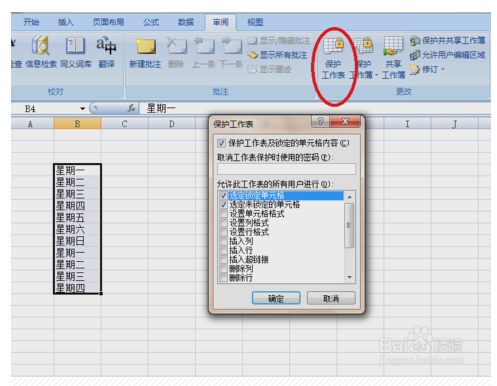Click the unprotect password input field
The height and width of the screenshot is (386, 497).
point(286,169)
